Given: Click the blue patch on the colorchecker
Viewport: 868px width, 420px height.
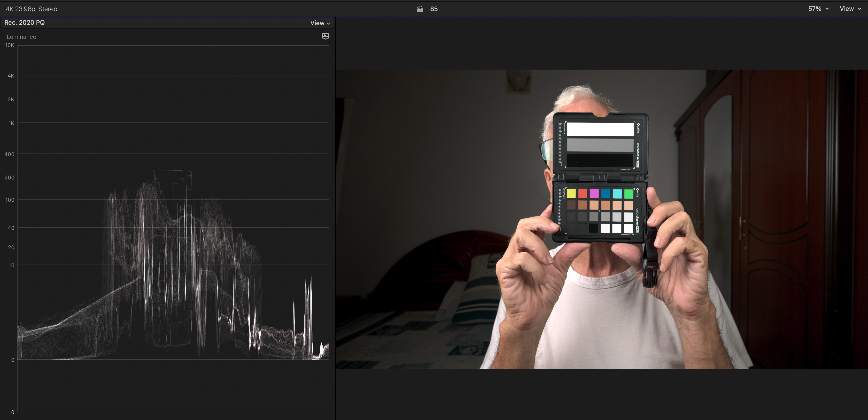Looking at the screenshot, I should pos(605,193).
